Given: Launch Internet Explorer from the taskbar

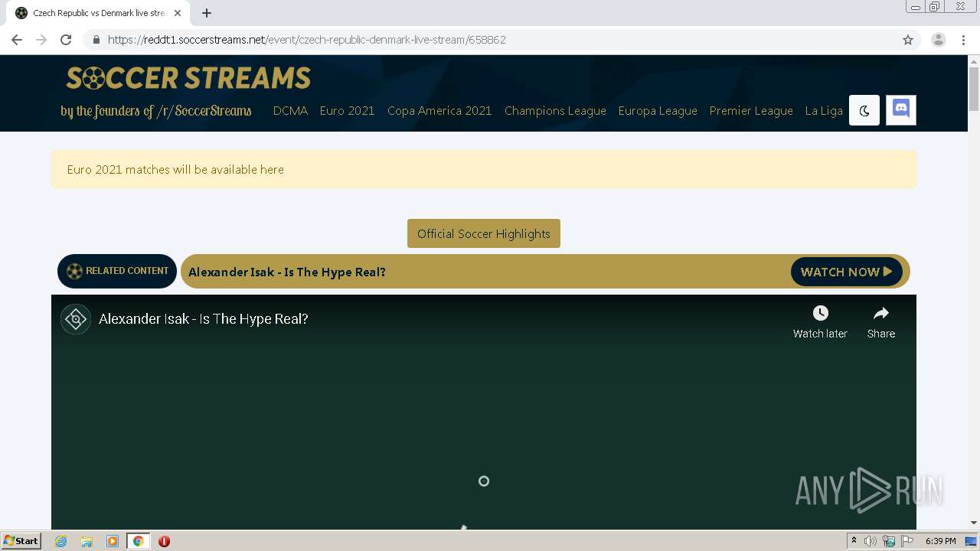Looking at the screenshot, I should [x=61, y=541].
